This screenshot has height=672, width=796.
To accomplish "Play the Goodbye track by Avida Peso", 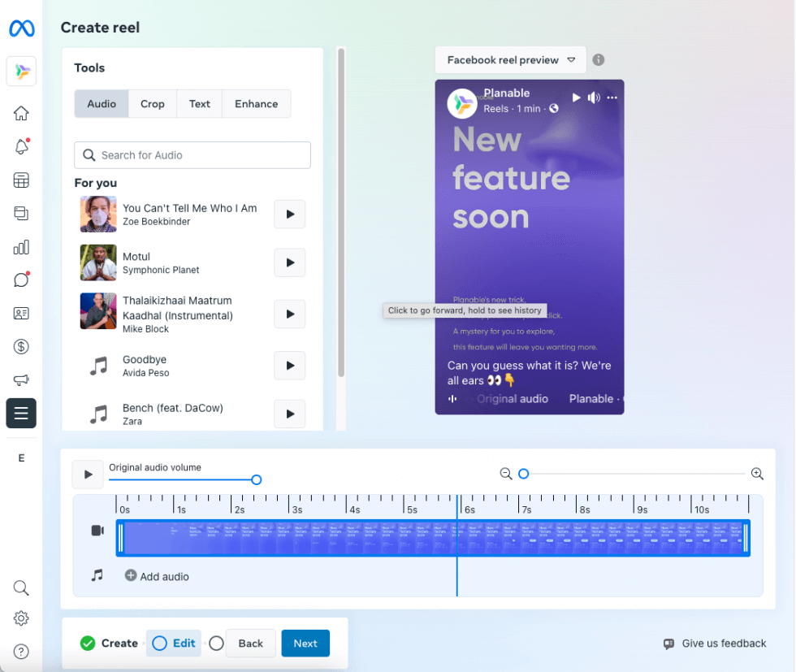I will pos(289,366).
